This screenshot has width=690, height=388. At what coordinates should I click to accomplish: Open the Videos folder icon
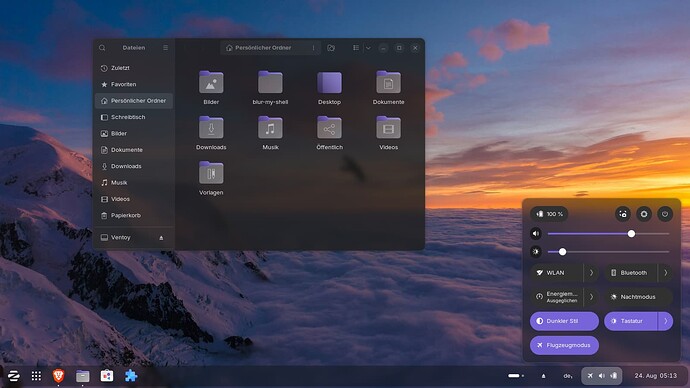click(x=388, y=128)
